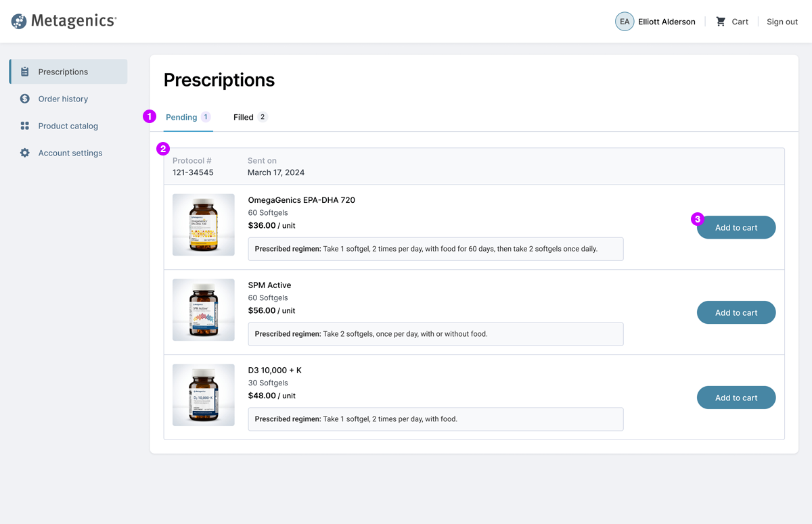Open the OmegaGenics EPA-DHA 720 product image
This screenshot has height=524, width=812.
coord(204,225)
